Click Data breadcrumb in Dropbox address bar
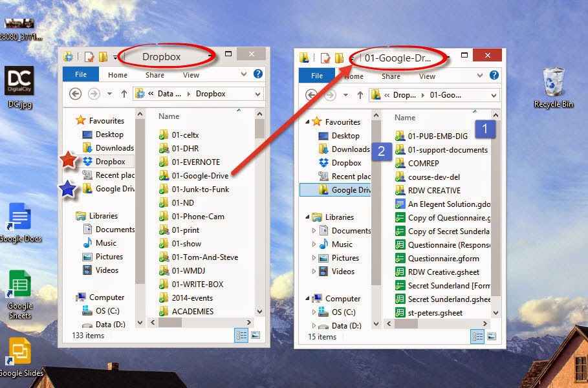Viewport: 588px width, 388px height. [169, 94]
